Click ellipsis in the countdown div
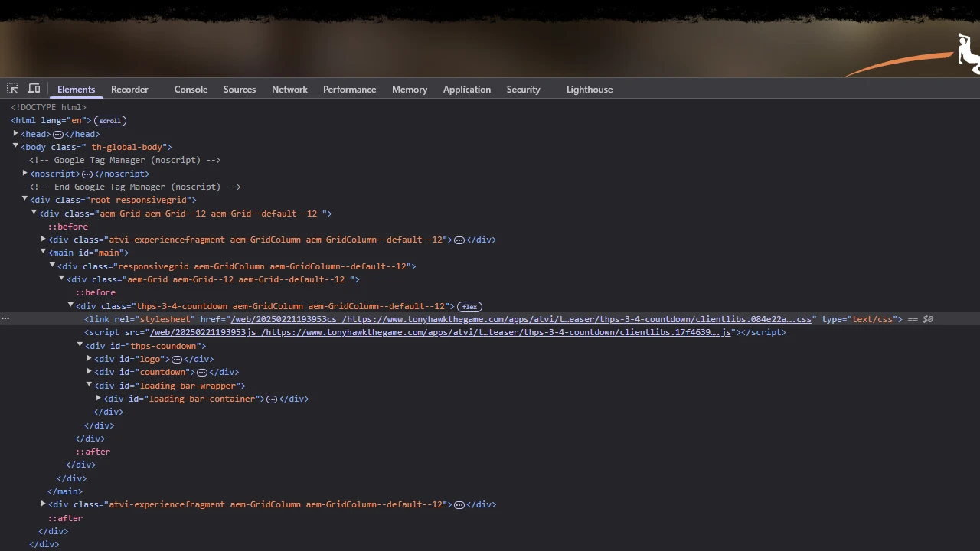This screenshot has width=980, height=551. 202,373
